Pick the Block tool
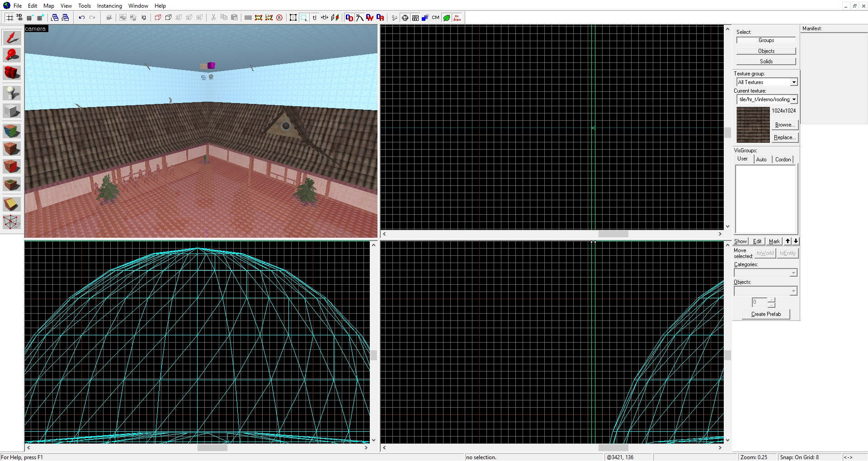868x461 pixels. pos(12,111)
